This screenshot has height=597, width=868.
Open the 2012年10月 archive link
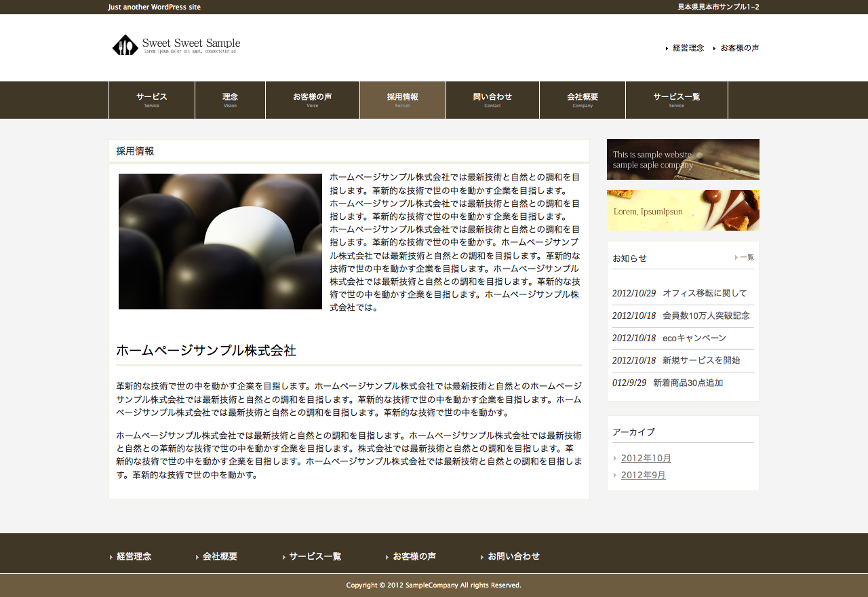click(646, 458)
